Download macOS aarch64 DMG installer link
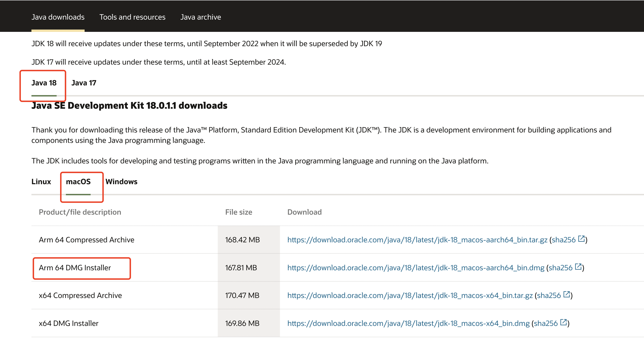Image resolution: width=644 pixels, height=343 pixels. (x=416, y=268)
